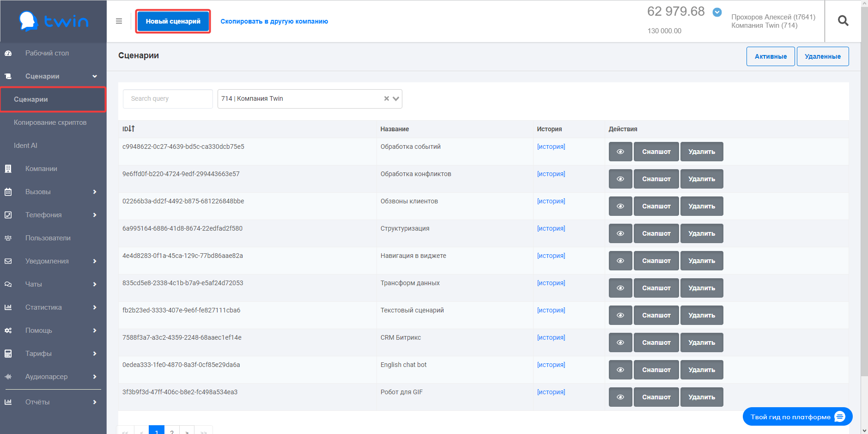Click the blue balance checkmark icon
The image size is (868, 434).
[717, 12]
